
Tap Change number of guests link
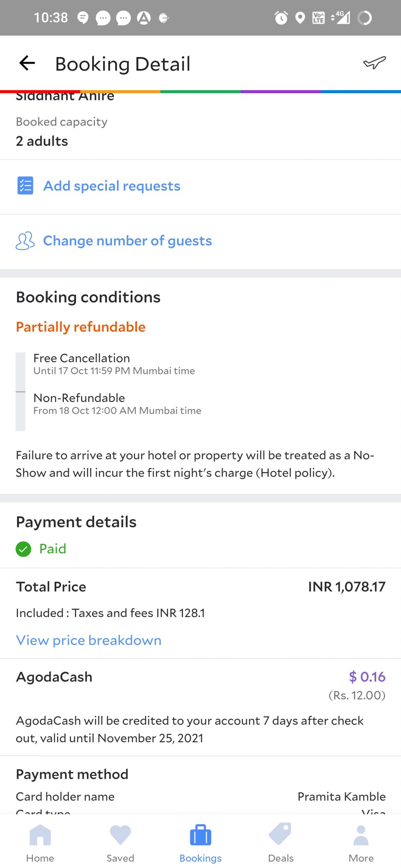pos(127,241)
